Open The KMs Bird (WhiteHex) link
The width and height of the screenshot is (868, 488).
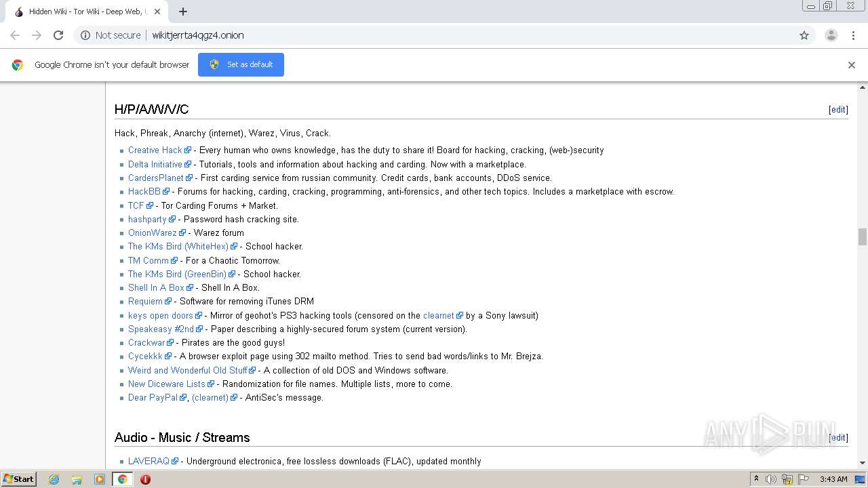(178, 246)
